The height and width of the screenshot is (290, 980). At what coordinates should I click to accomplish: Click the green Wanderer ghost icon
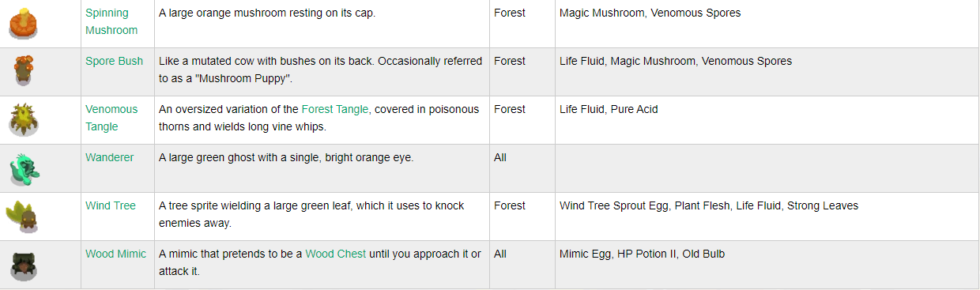pyautogui.click(x=24, y=168)
